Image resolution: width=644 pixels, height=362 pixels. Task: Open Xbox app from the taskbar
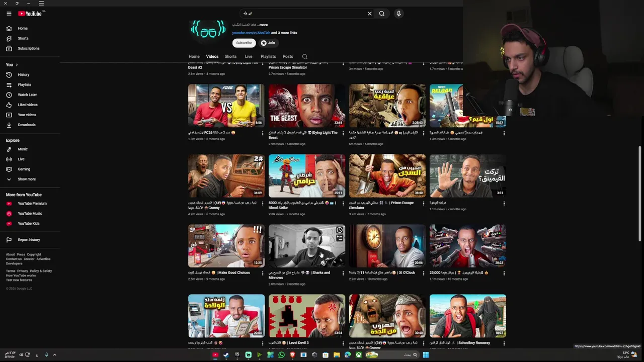tap(359, 355)
